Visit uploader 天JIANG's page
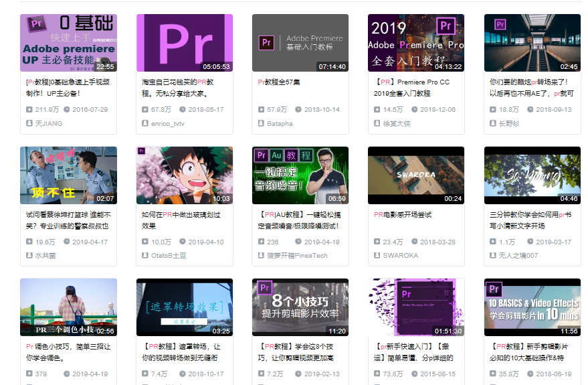The image size is (588, 385). point(49,123)
